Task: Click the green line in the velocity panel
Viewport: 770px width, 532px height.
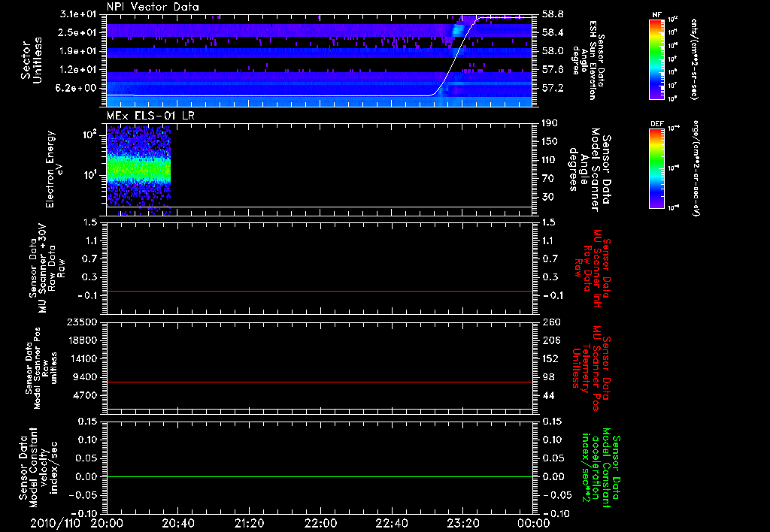Action: coord(320,476)
